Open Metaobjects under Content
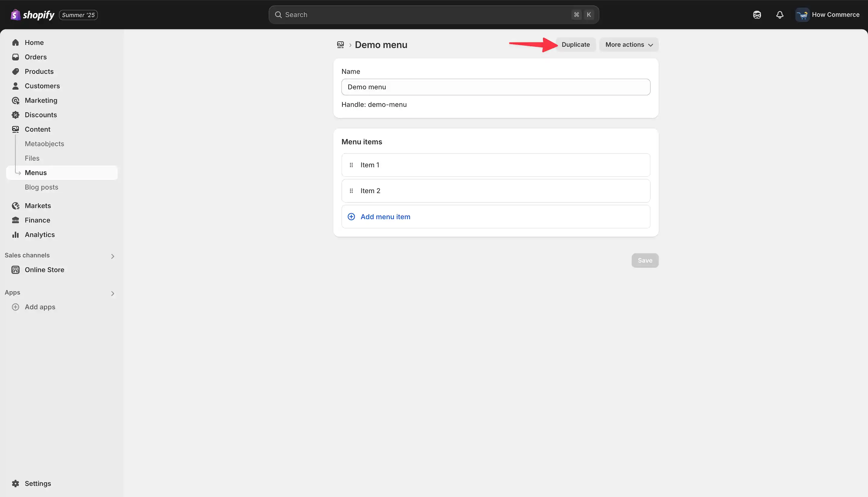This screenshot has height=497, width=868. coord(44,144)
